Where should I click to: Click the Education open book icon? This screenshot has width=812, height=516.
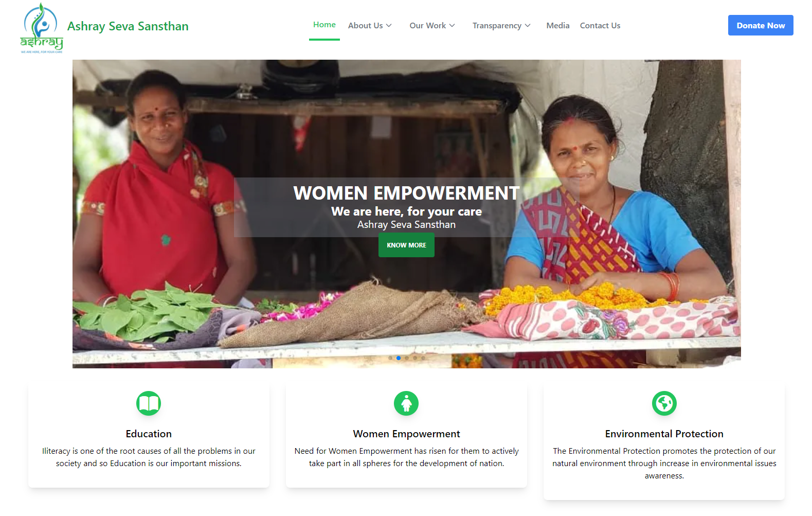pos(149,403)
